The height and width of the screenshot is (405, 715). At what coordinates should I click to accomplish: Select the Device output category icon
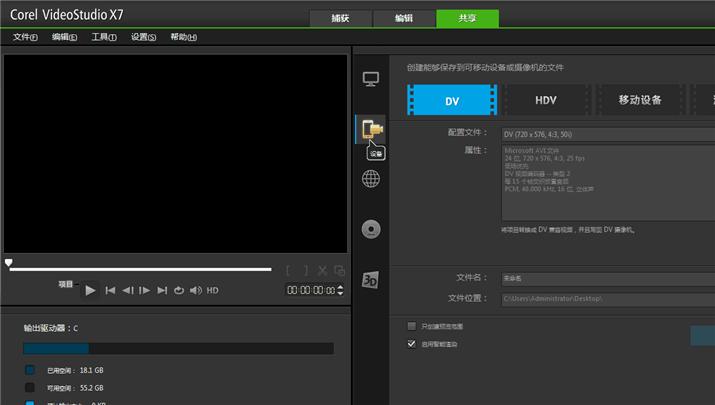pyautogui.click(x=371, y=129)
